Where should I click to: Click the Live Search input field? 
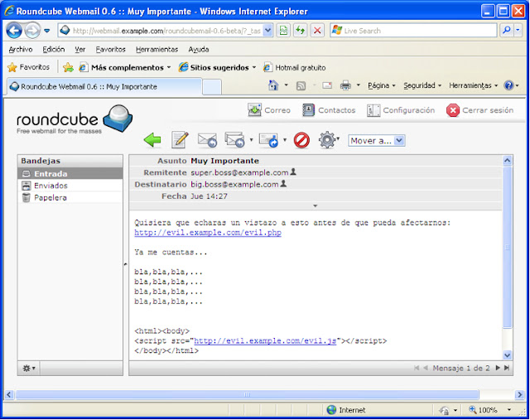click(414, 31)
